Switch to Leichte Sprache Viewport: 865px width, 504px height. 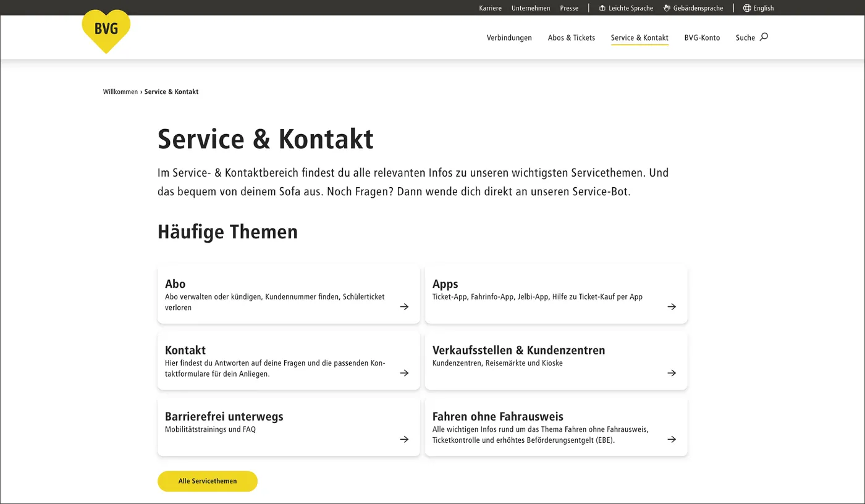pos(626,8)
